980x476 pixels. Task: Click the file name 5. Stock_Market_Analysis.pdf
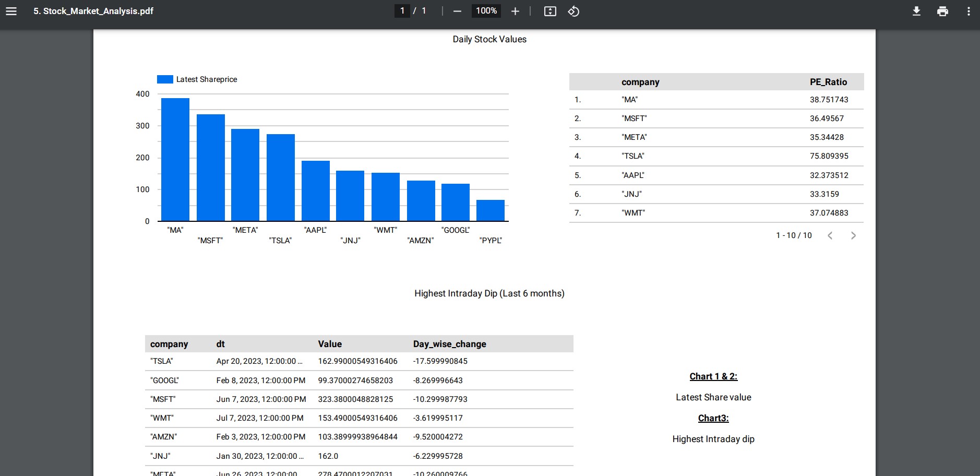point(93,11)
